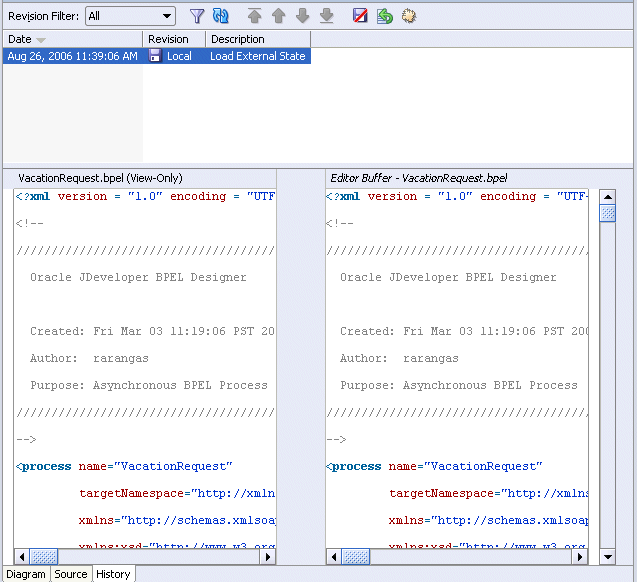Click the blue refresh revisions icon
The width and height of the screenshot is (637, 582).
[x=221, y=16]
